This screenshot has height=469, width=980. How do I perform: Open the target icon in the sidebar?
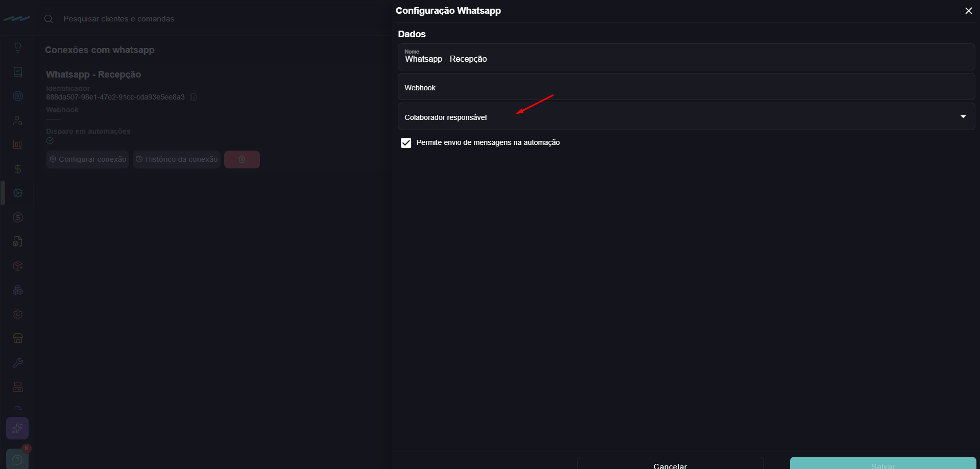coord(18,96)
